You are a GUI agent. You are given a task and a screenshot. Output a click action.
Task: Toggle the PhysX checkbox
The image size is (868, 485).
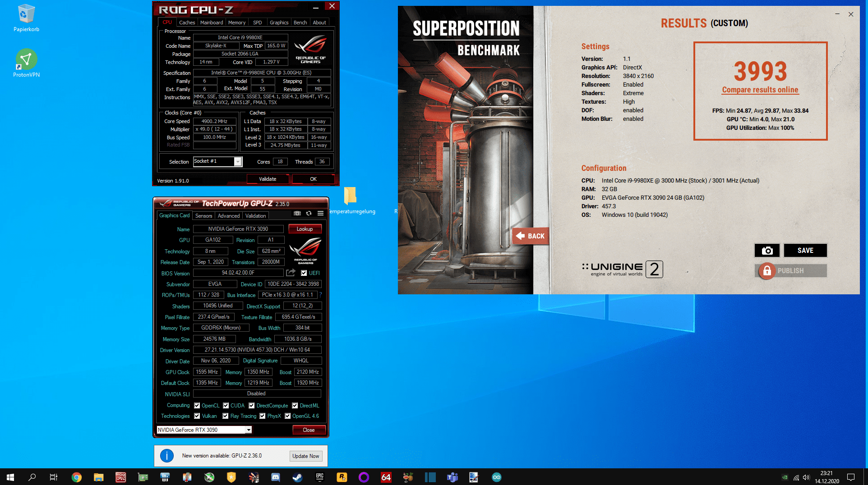tap(263, 416)
